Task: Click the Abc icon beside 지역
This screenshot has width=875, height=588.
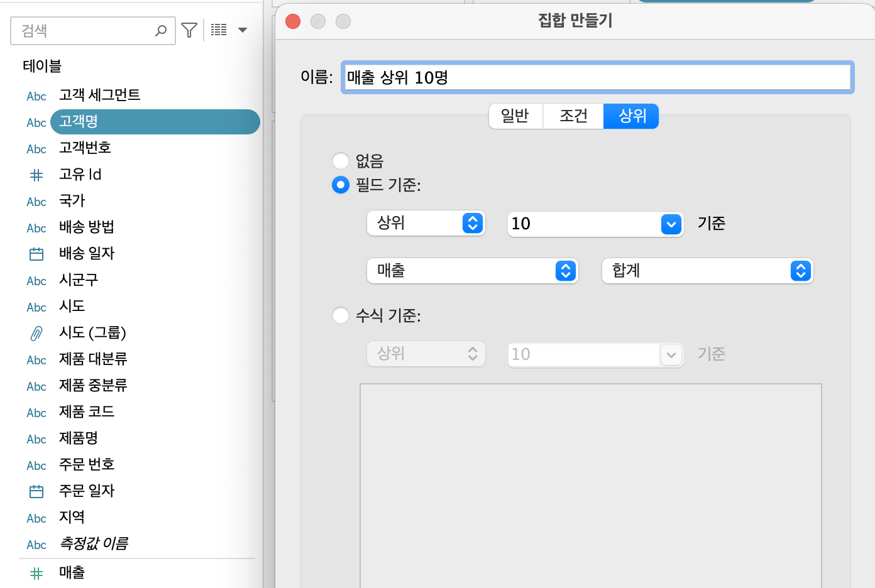Action: pos(36,518)
